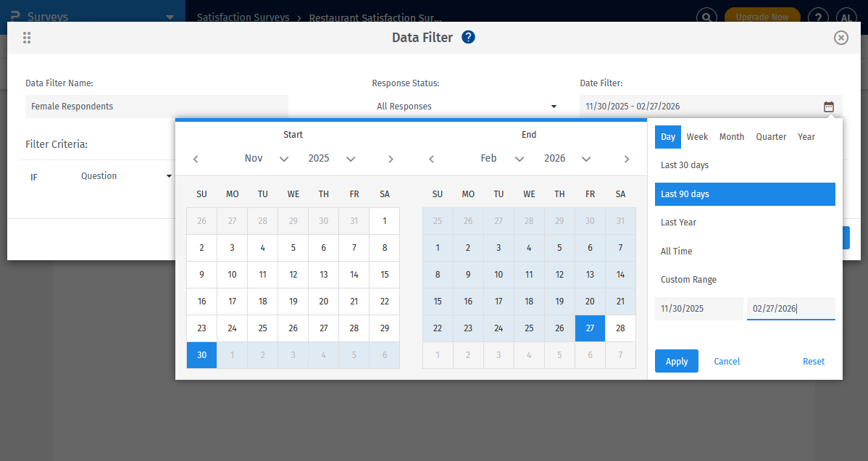Go to next month in the End calendar
The height and width of the screenshot is (461, 868).
(x=627, y=159)
